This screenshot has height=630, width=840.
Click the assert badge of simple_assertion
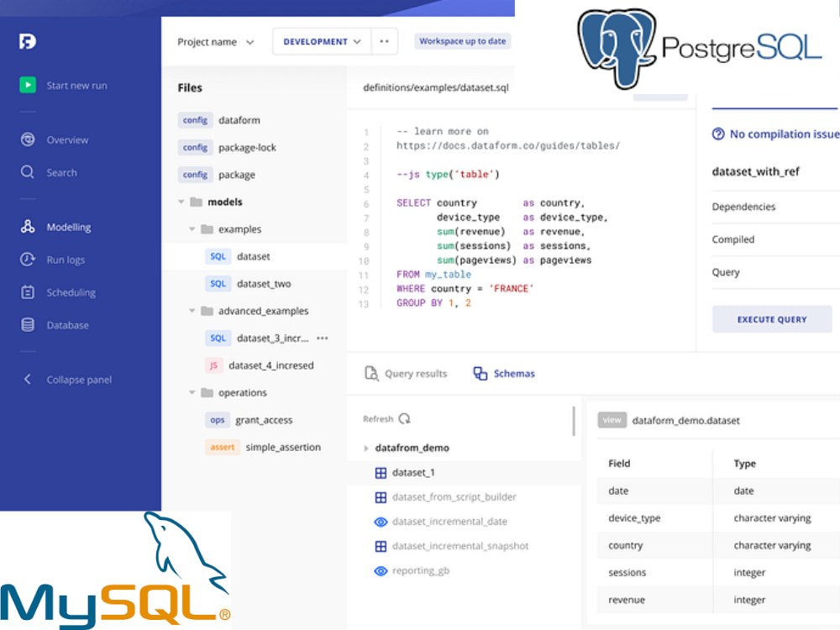click(x=223, y=448)
